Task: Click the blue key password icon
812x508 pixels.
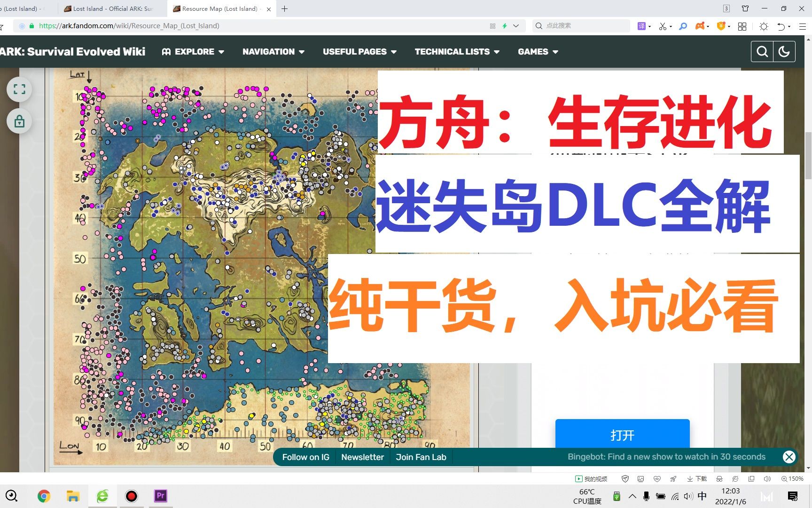Action: (x=683, y=26)
